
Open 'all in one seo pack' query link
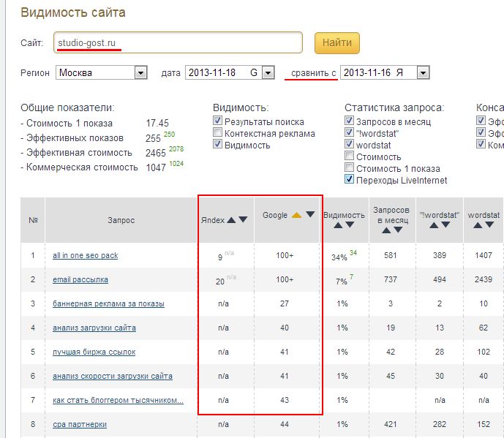click(85, 256)
